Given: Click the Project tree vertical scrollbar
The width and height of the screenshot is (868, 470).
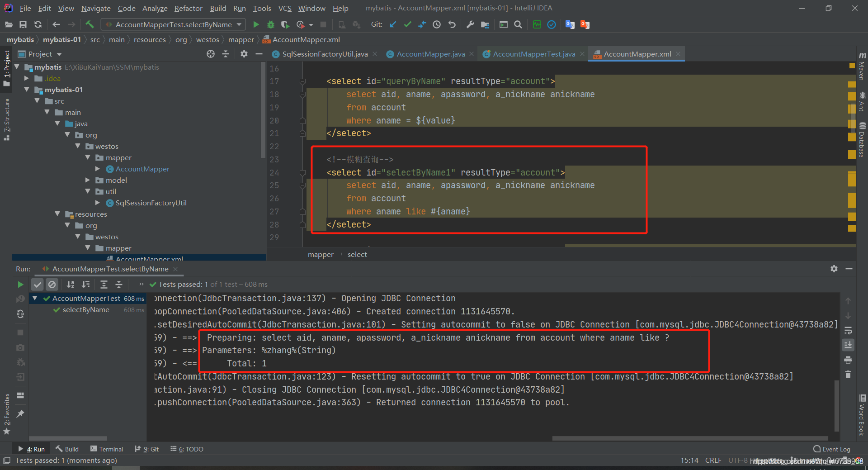Looking at the screenshot, I should pyautogui.click(x=263, y=110).
